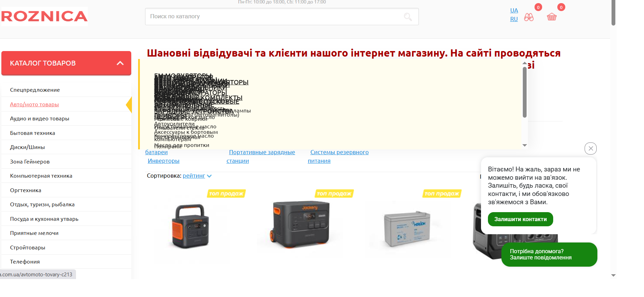The image size is (644, 297).
Task: Open the Потрібна допомога chat button
Action: [x=549, y=255]
